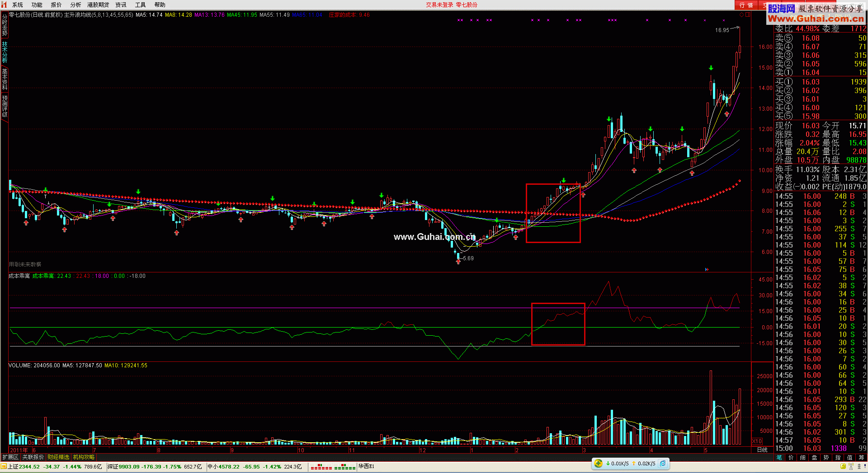
Task: Open the 关联报价 tab
Action: [x=33, y=457]
